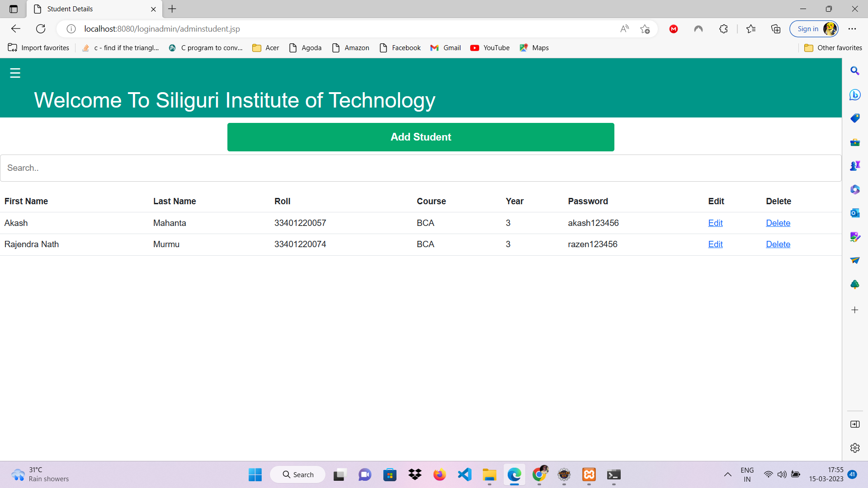Open Edge sidebar Settings gear
Screen dimensions: 868x488
(855, 448)
